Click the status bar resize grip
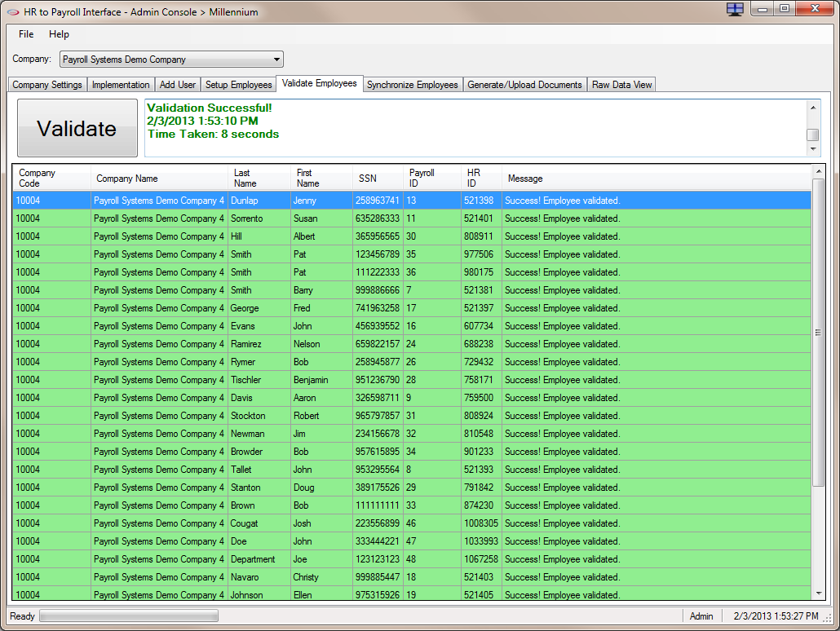Screen dimensions: 840x631 (x=828, y=618)
